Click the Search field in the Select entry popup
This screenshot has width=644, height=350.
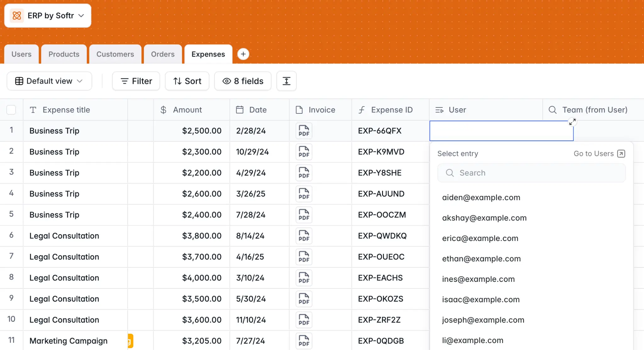tap(531, 173)
